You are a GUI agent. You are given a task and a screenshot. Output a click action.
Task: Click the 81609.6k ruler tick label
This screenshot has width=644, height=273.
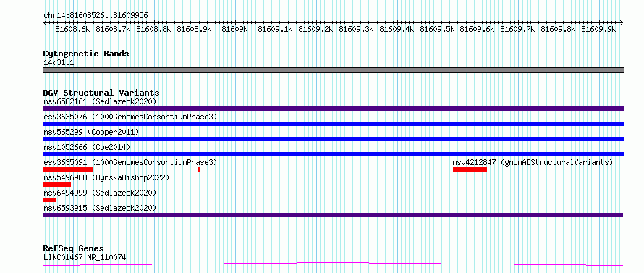(x=477, y=29)
